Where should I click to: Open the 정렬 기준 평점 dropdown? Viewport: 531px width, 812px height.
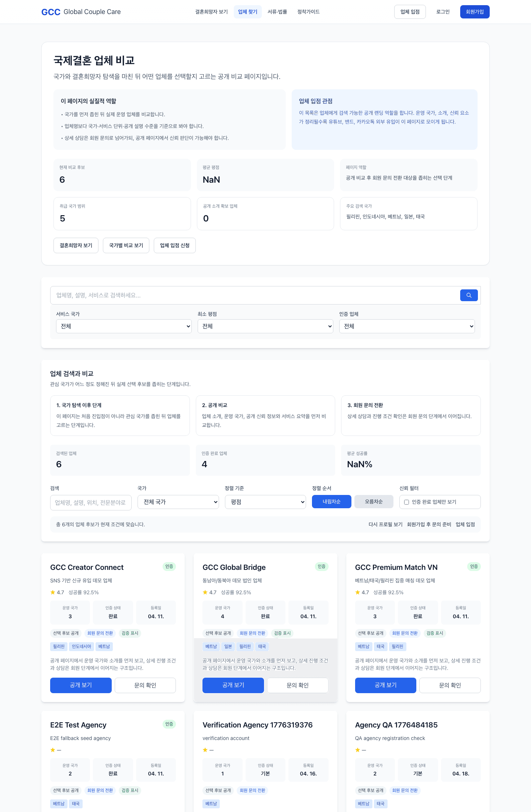(265, 502)
